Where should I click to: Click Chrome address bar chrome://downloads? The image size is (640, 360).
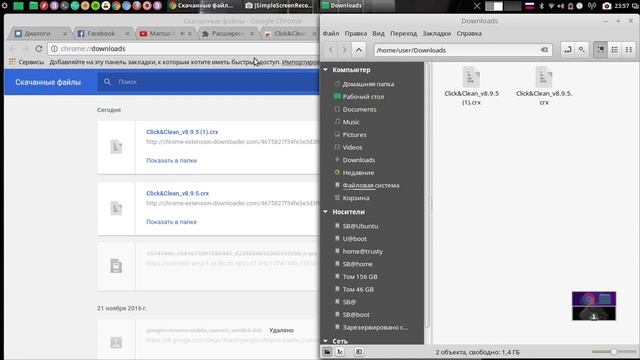pos(184,49)
